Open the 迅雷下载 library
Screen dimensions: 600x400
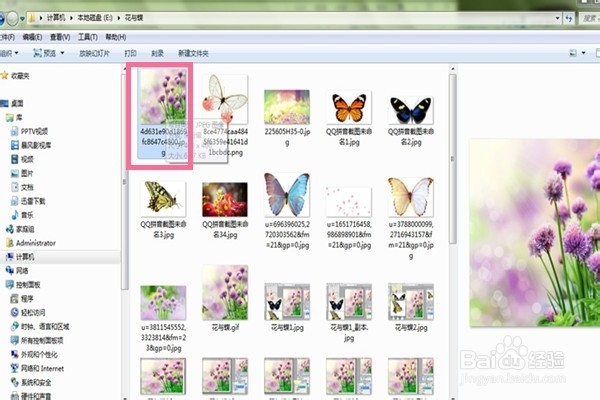28,201
